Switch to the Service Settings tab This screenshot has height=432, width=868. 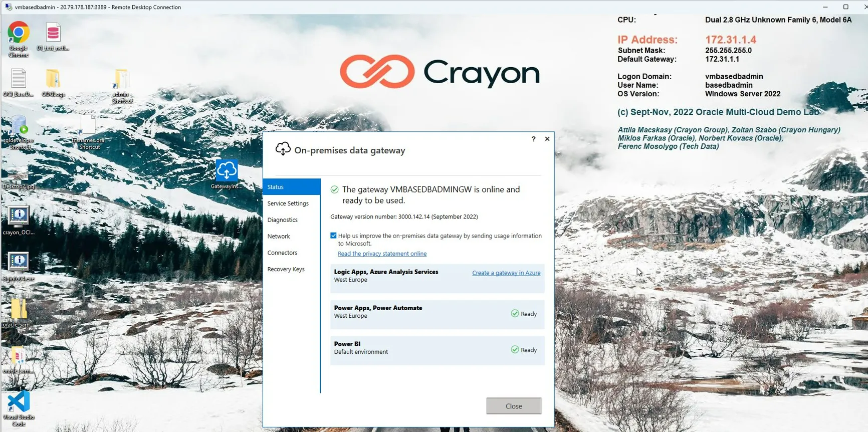[292, 203]
